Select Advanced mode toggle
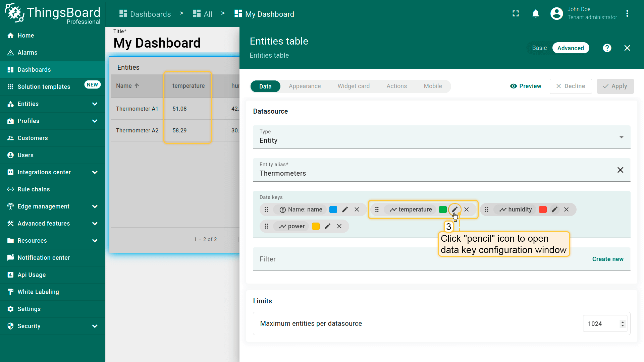644x362 pixels. 570,48
